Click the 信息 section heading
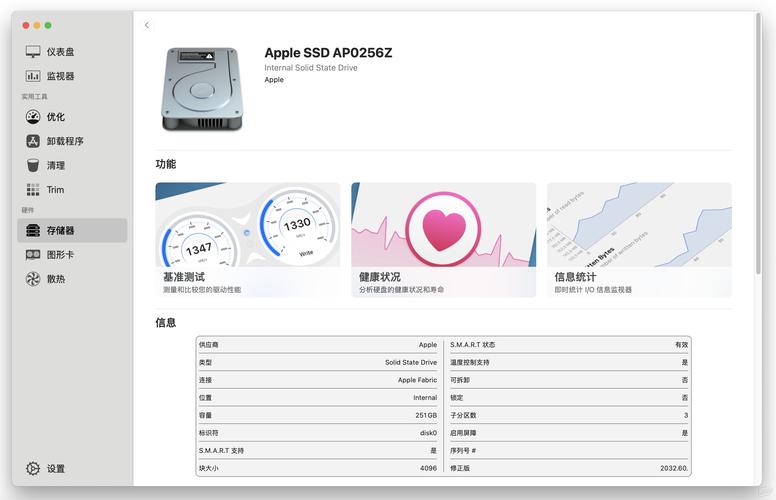Screen dimensions: 776x500 coord(166,323)
